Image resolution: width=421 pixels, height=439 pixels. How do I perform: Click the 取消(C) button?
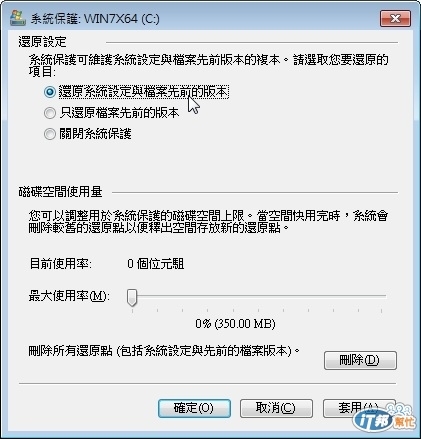(276, 408)
